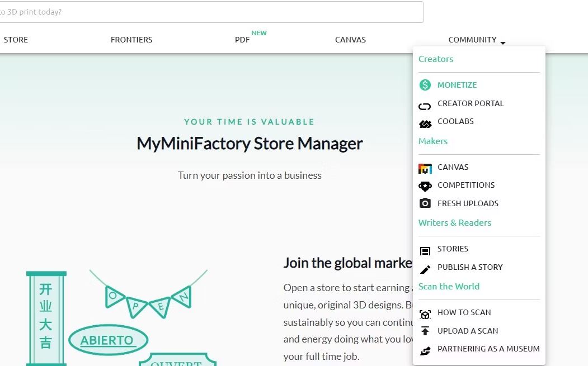Select CANVAS entry under Makers
588x366 pixels.
[x=453, y=167]
